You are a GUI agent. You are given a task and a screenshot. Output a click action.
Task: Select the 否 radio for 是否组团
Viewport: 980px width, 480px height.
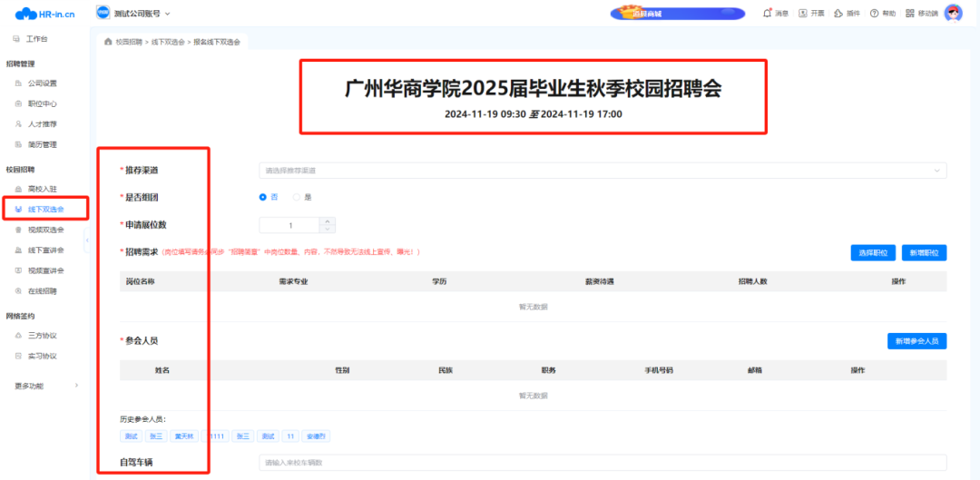pyautogui.click(x=264, y=197)
